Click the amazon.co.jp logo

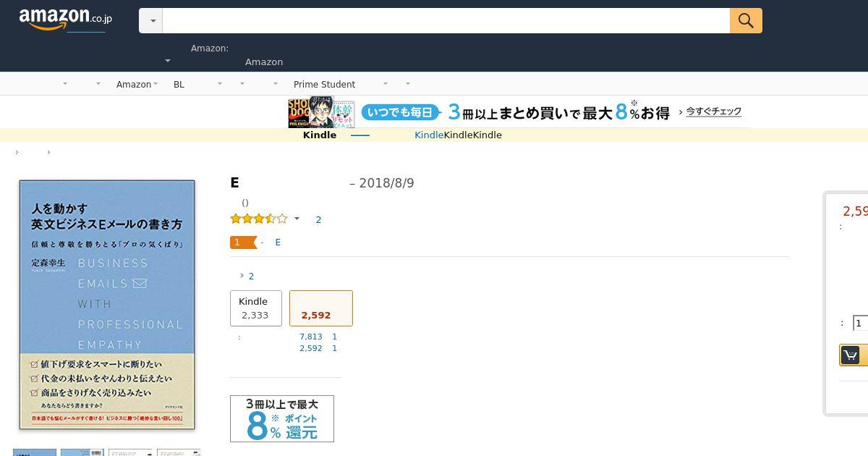pos(65,20)
